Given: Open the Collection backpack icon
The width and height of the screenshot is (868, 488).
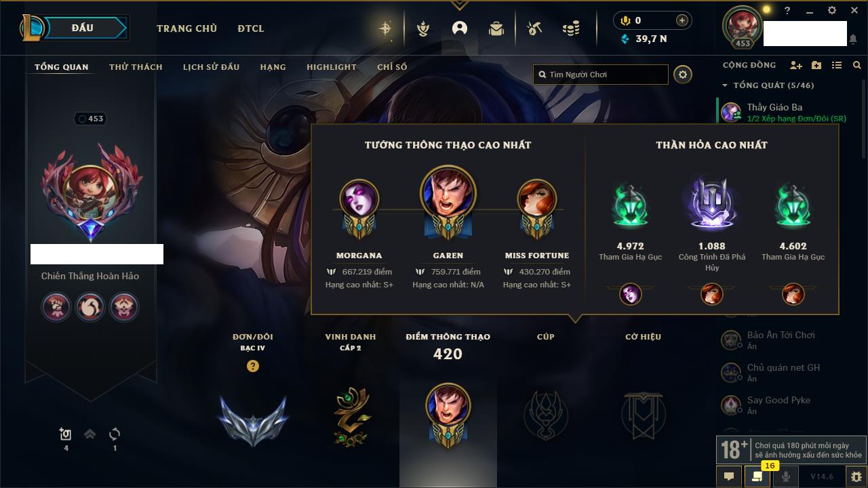Looking at the screenshot, I should [x=496, y=28].
